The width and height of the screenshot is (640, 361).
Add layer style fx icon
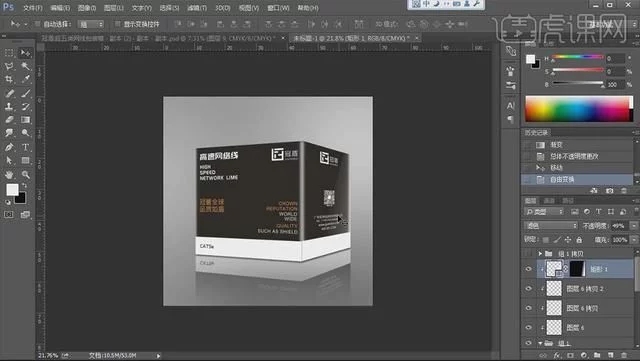[557, 355]
